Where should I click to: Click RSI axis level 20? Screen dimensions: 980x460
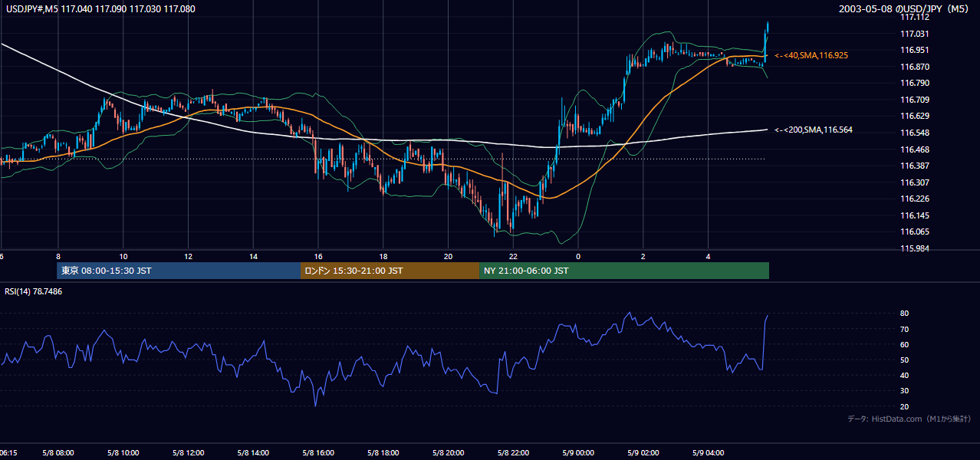coord(904,406)
